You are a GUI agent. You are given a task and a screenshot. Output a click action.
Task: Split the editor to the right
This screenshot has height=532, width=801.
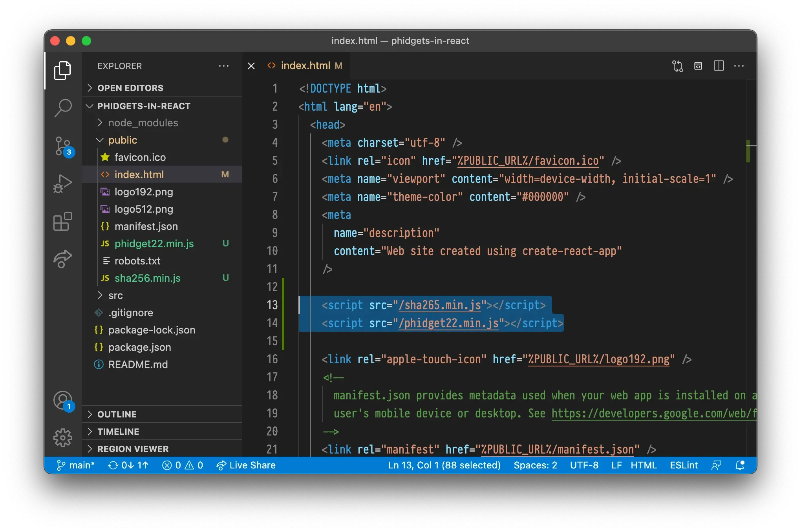click(x=719, y=66)
